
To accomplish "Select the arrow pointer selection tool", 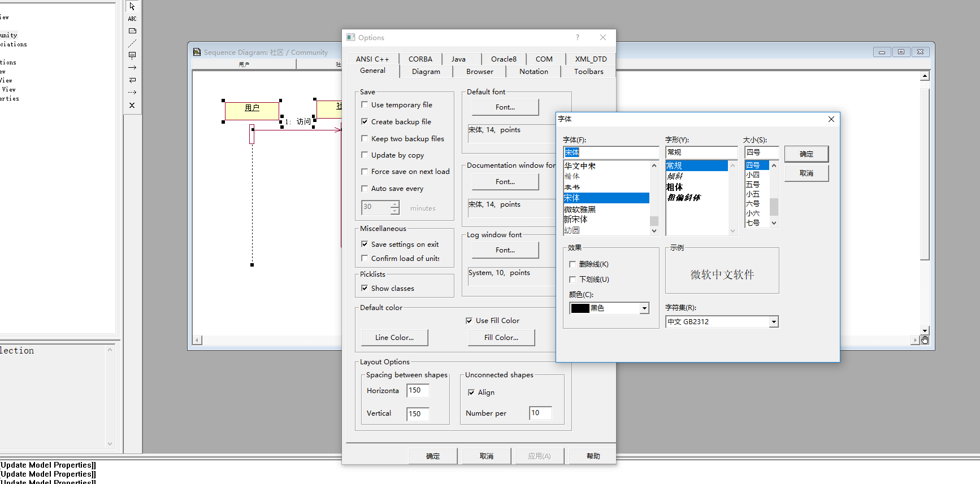I will tap(132, 7).
